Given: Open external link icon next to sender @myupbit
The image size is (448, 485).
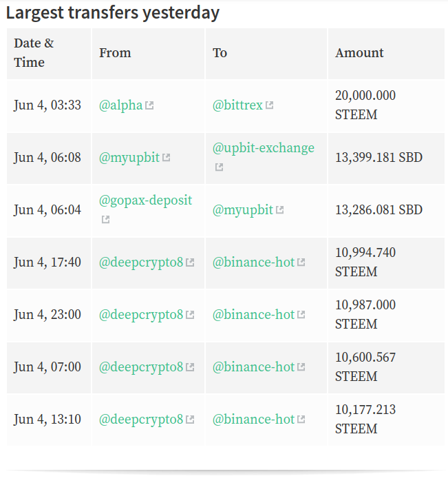Looking at the screenshot, I should click(167, 158).
